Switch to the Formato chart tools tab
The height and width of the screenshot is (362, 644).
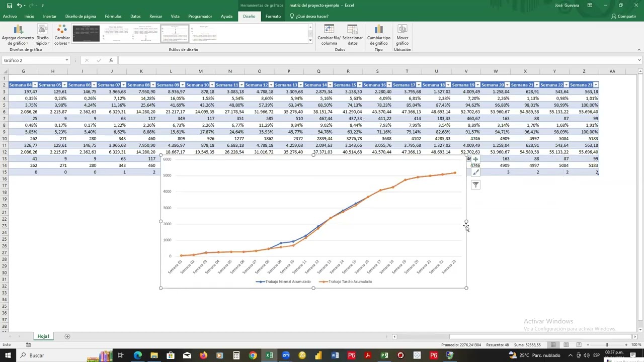[273, 16]
